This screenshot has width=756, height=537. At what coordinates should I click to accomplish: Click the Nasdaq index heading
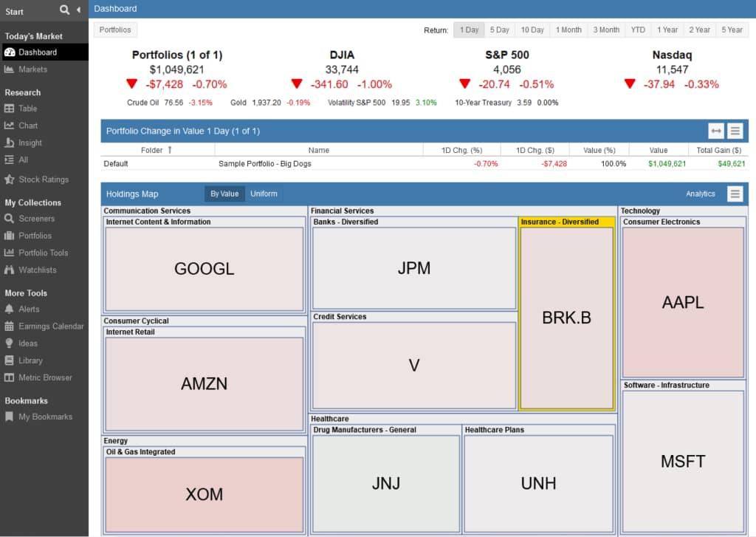click(x=672, y=55)
